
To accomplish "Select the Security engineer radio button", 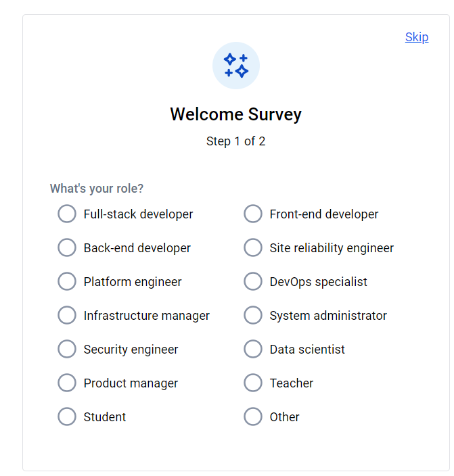I will (67, 349).
